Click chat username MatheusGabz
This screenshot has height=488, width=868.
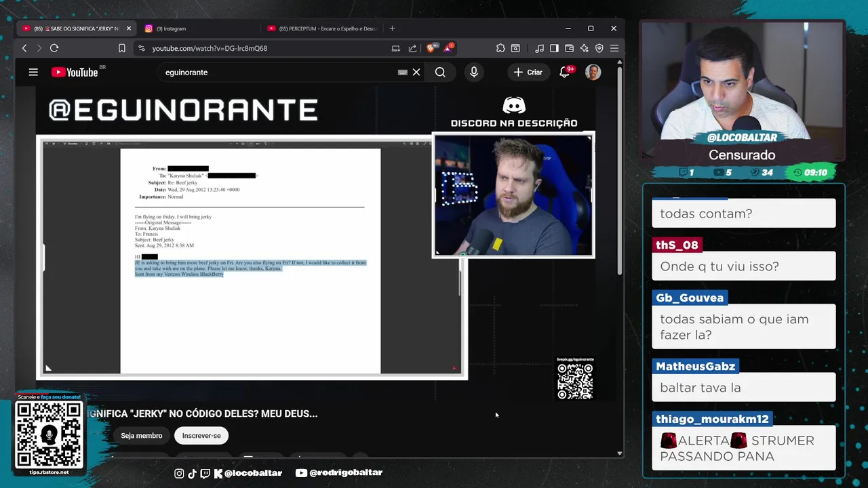pyautogui.click(x=695, y=366)
